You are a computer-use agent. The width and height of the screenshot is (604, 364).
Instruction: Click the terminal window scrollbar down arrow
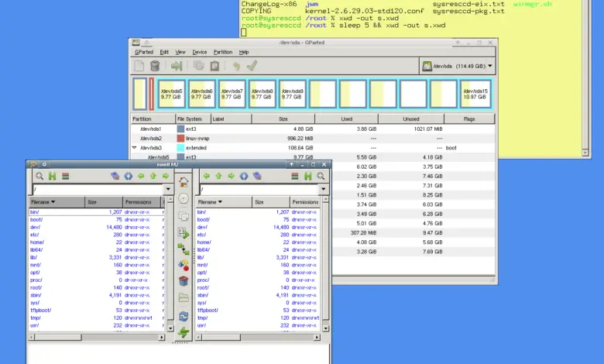(585, 153)
